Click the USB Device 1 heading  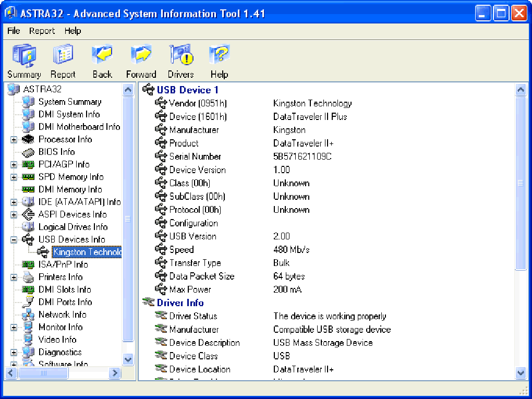(x=188, y=90)
